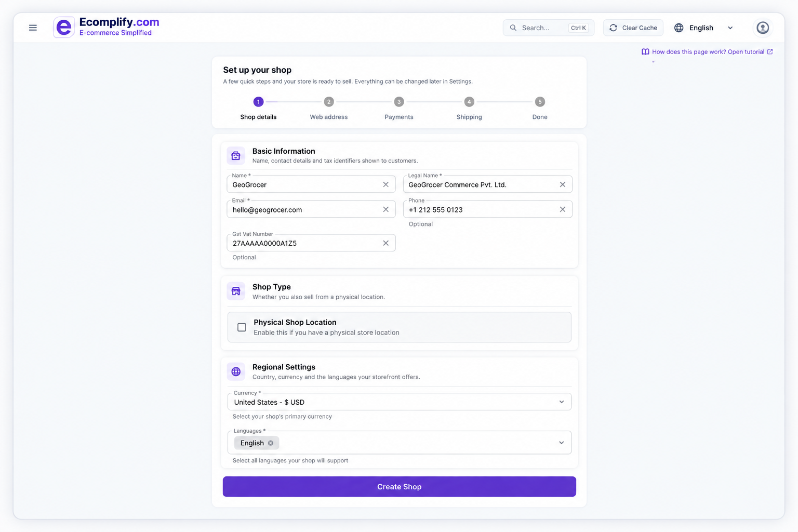Open the Languages multi-select dropdown arrow

pos(561,443)
